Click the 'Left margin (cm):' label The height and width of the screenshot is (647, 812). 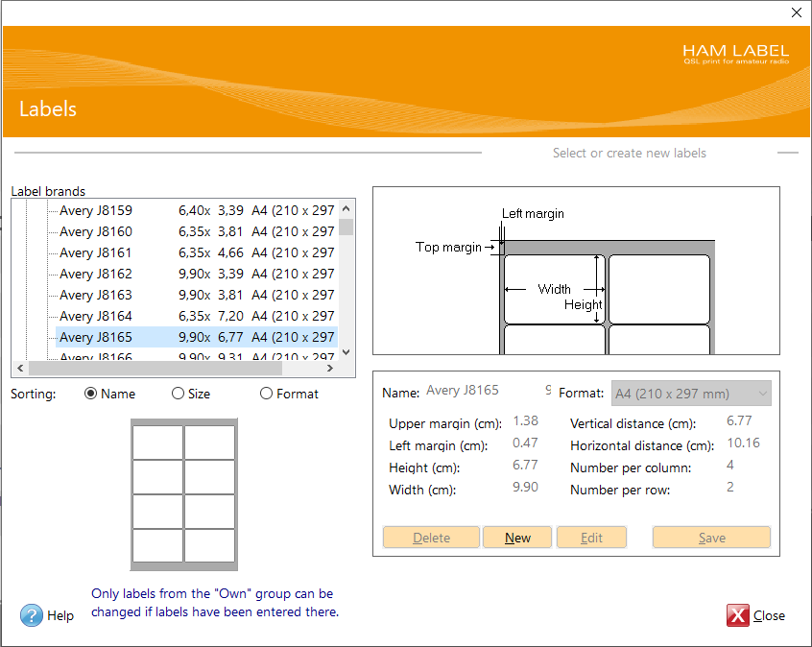click(x=438, y=445)
